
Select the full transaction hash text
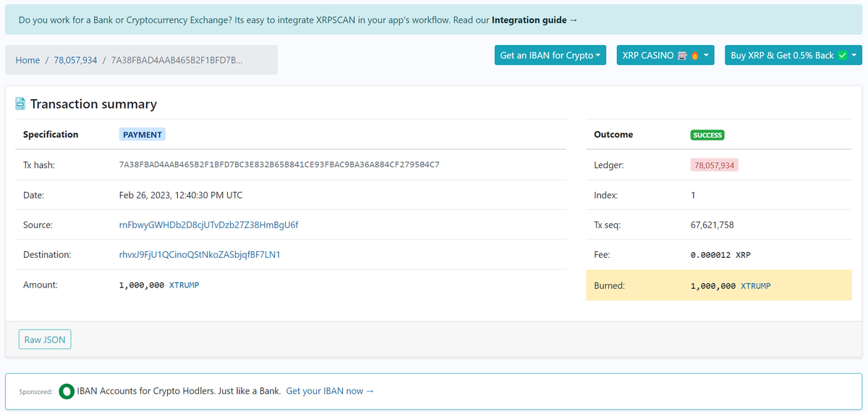279,165
